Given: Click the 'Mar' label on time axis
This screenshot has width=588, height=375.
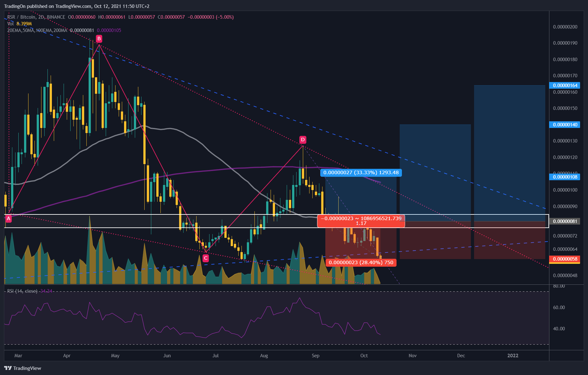Looking at the screenshot, I should (x=18, y=355).
